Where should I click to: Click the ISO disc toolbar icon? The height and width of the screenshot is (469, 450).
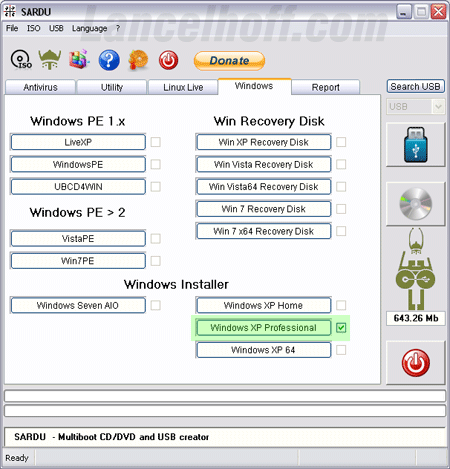21,60
